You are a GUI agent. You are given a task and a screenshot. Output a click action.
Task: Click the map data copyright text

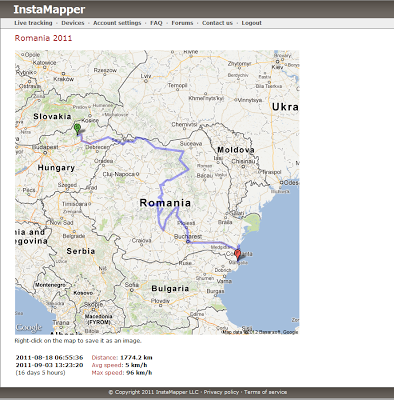coord(260,332)
